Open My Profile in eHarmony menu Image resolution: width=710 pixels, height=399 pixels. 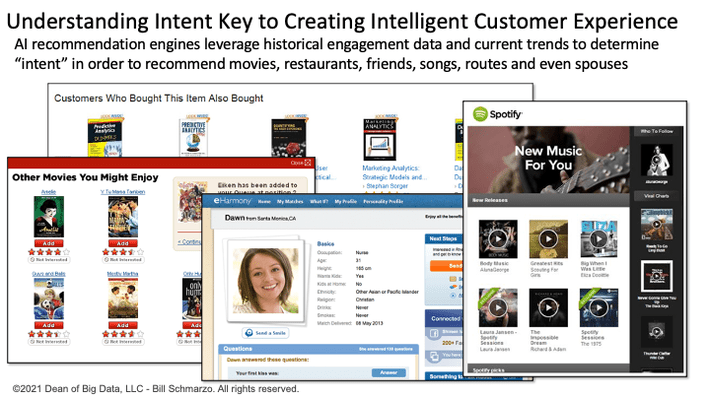pyautogui.click(x=345, y=202)
